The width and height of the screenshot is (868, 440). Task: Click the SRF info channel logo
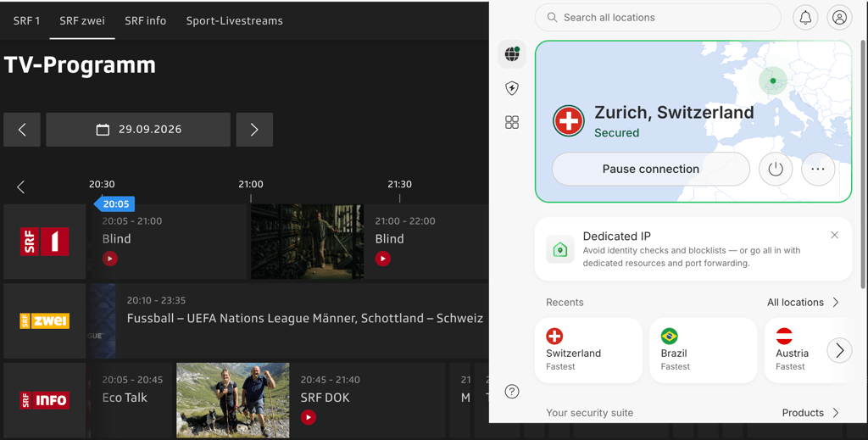coord(45,400)
